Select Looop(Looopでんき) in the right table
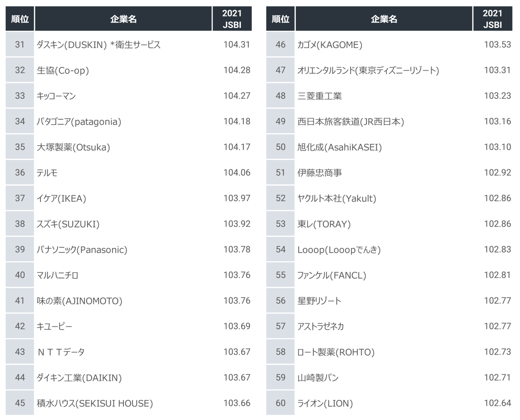 point(339,249)
